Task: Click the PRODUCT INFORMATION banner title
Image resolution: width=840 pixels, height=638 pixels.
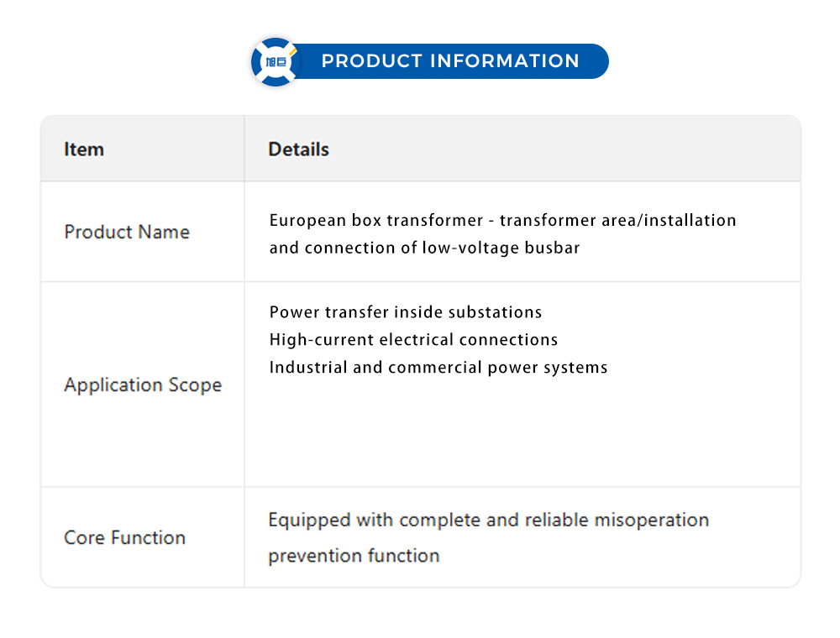Action: [x=450, y=61]
